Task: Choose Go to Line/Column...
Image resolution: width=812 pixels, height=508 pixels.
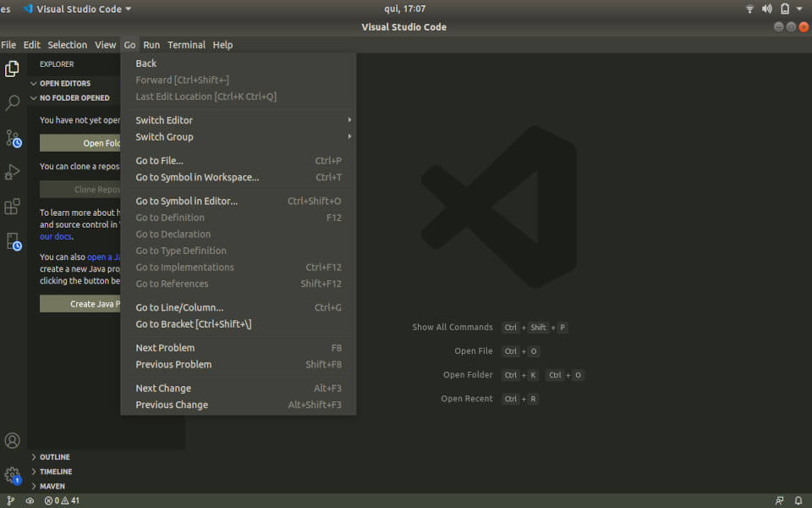Action: click(x=239, y=307)
